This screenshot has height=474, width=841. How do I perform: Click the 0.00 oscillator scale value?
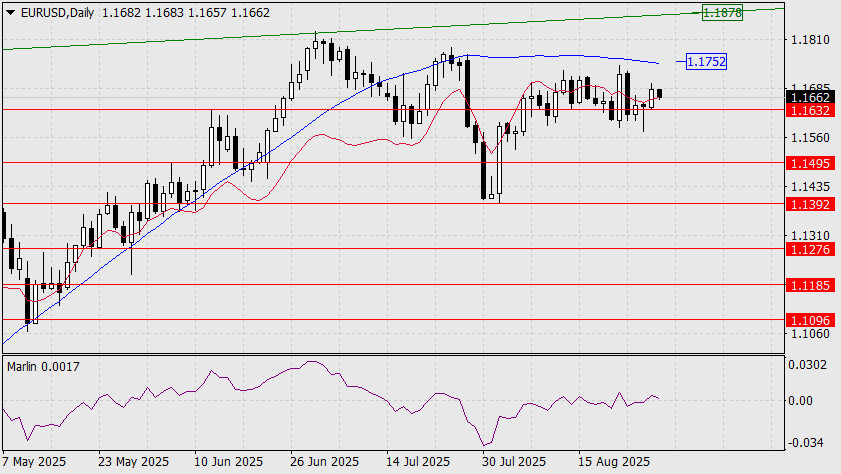click(800, 401)
